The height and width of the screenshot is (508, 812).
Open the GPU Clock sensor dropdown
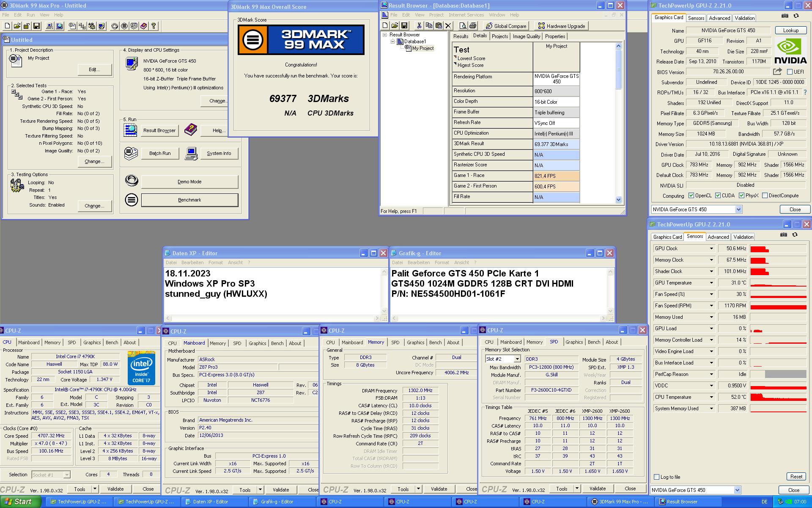(x=711, y=248)
